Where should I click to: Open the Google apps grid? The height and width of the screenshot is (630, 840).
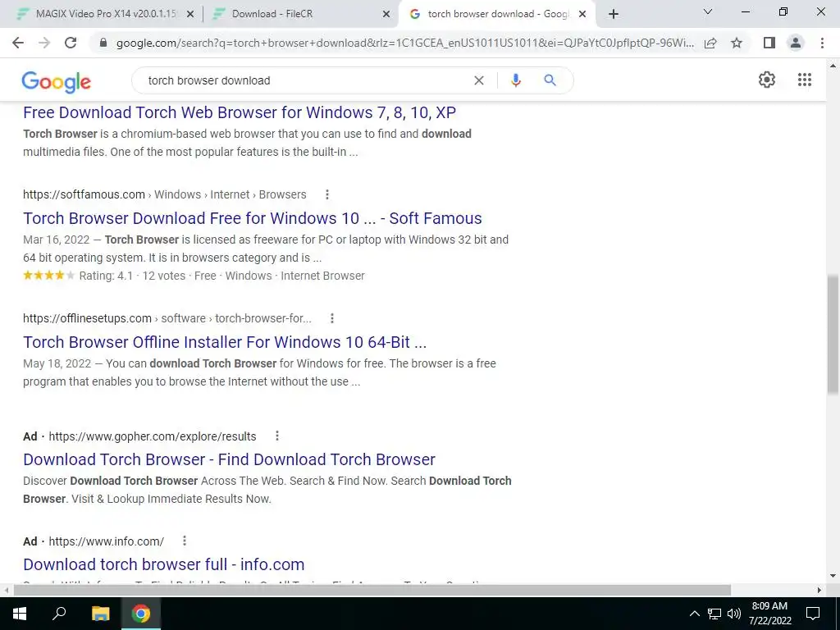pos(804,80)
